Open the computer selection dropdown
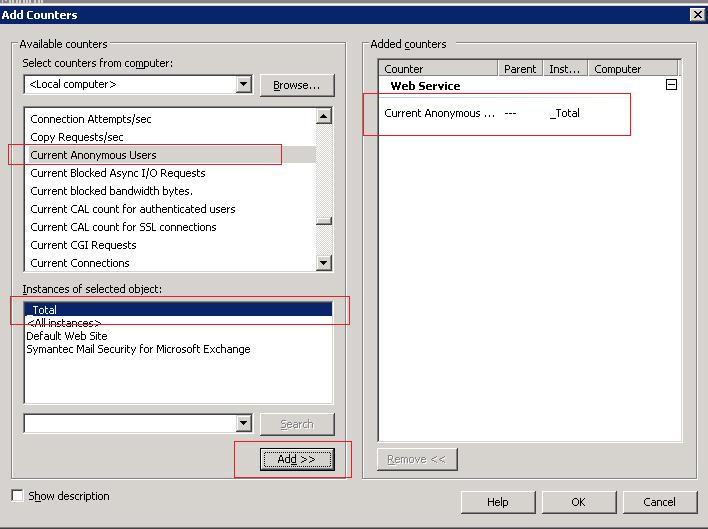Screen dimensions: 708x529 (243, 84)
